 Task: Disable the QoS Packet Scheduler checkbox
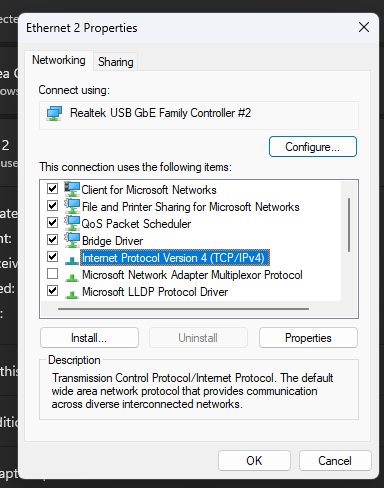point(52,222)
